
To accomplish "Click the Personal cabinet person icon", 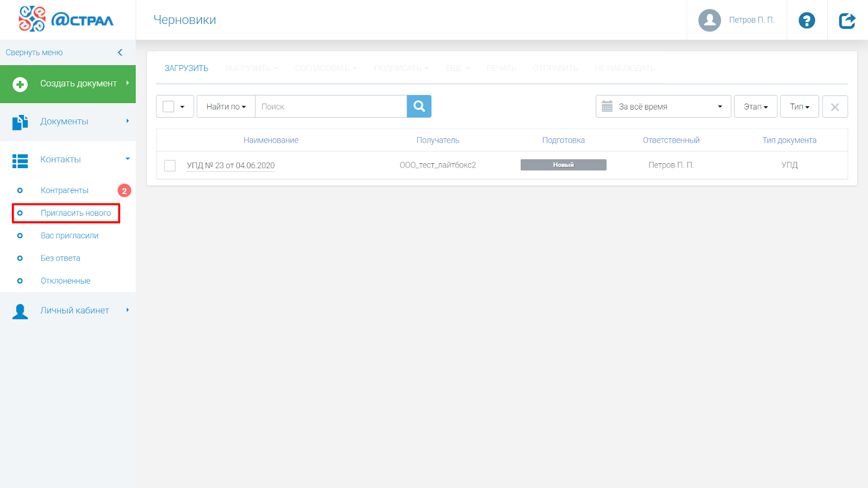I will coord(20,311).
